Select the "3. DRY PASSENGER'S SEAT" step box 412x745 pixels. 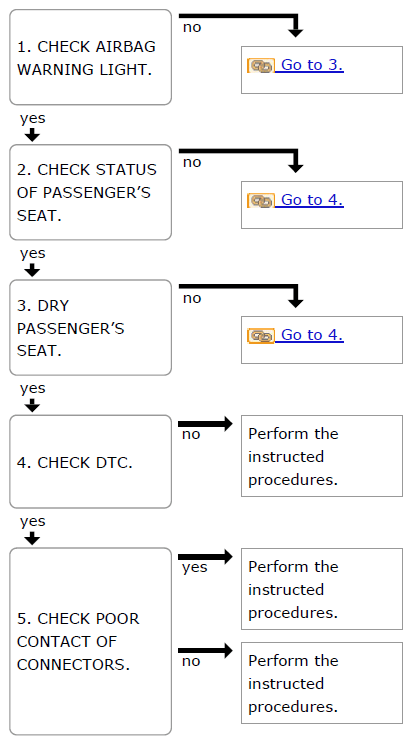click(90, 327)
